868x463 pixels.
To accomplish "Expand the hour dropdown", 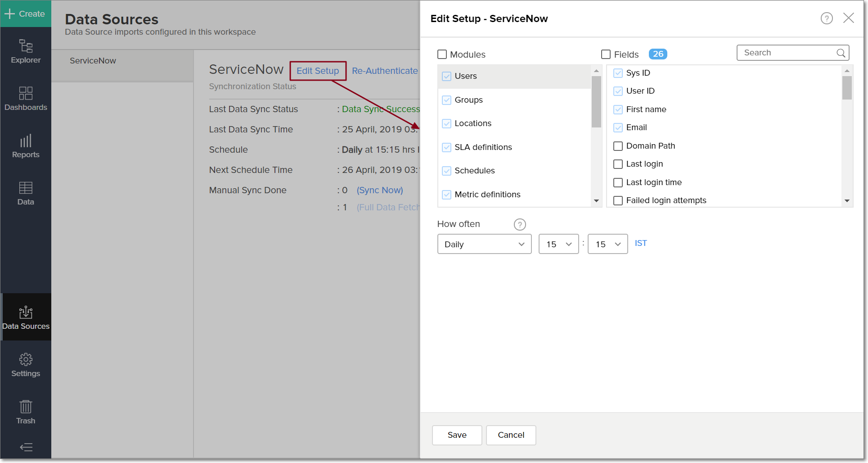I will (558, 244).
